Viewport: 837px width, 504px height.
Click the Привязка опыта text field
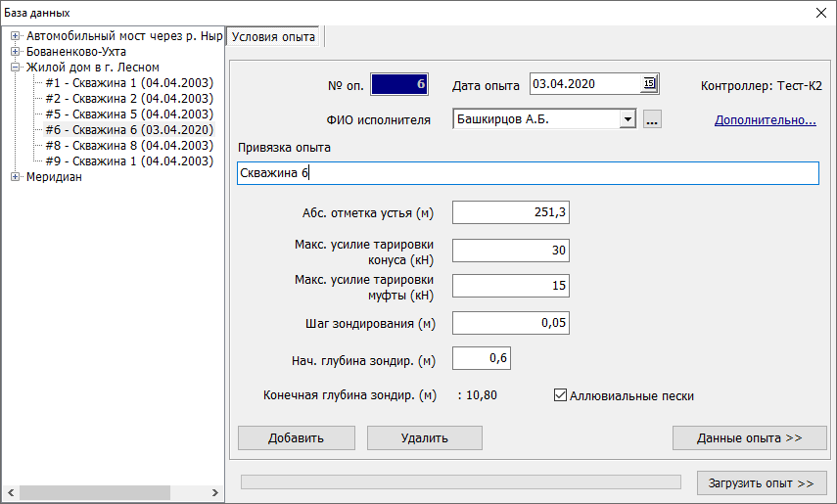coord(527,173)
